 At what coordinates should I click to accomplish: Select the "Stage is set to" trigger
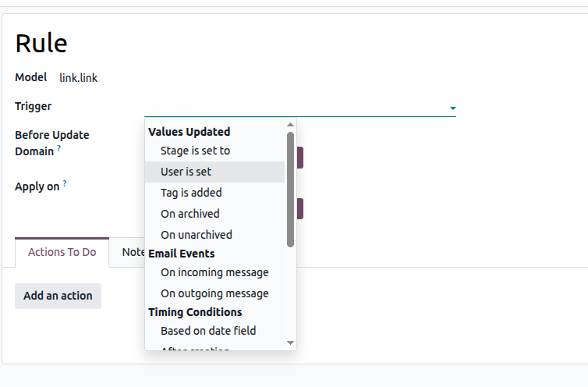tap(195, 151)
